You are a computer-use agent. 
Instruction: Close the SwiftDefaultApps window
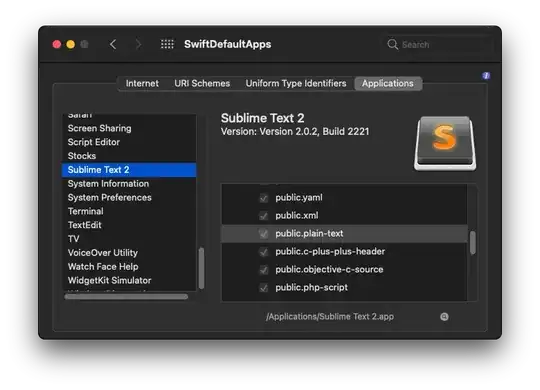(57, 44)
